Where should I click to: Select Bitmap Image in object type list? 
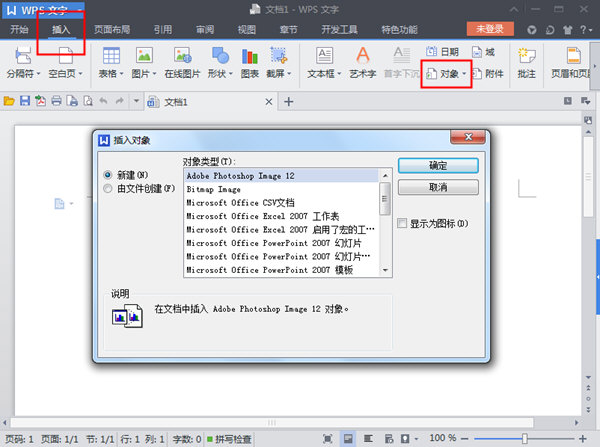tap(214, 188)
